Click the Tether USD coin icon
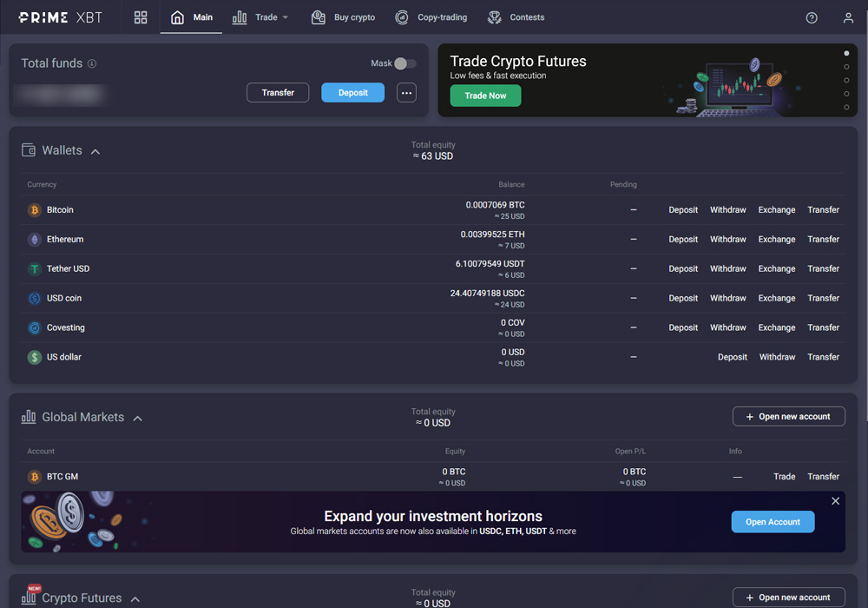This screenshot has width=868, height=608. click(35, 268)
